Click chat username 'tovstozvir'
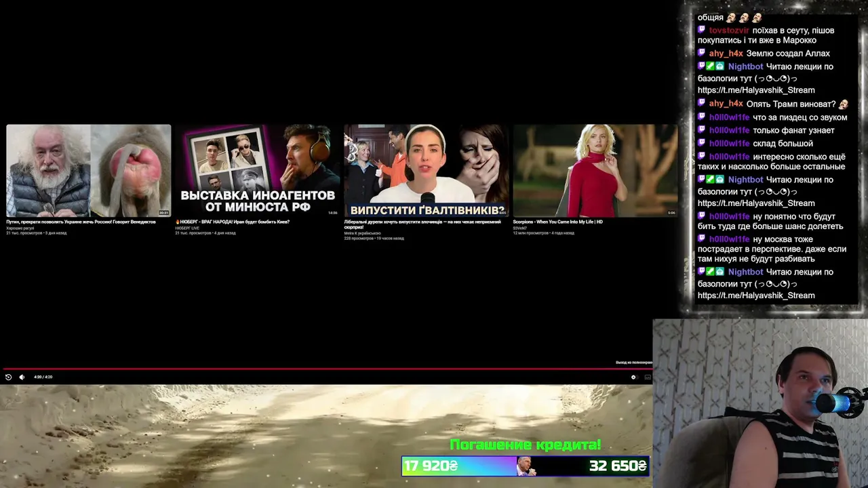This screenshot has height=488, width=868. 729,30
